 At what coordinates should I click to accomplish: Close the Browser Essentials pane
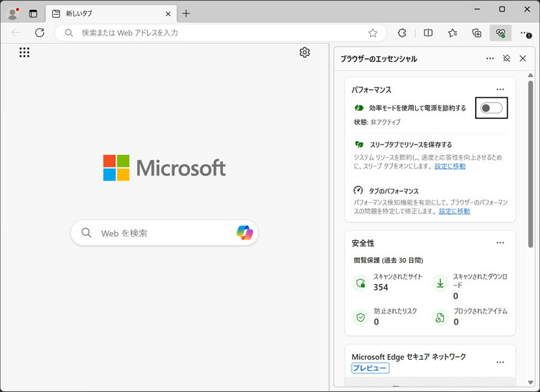coord(522,59)
